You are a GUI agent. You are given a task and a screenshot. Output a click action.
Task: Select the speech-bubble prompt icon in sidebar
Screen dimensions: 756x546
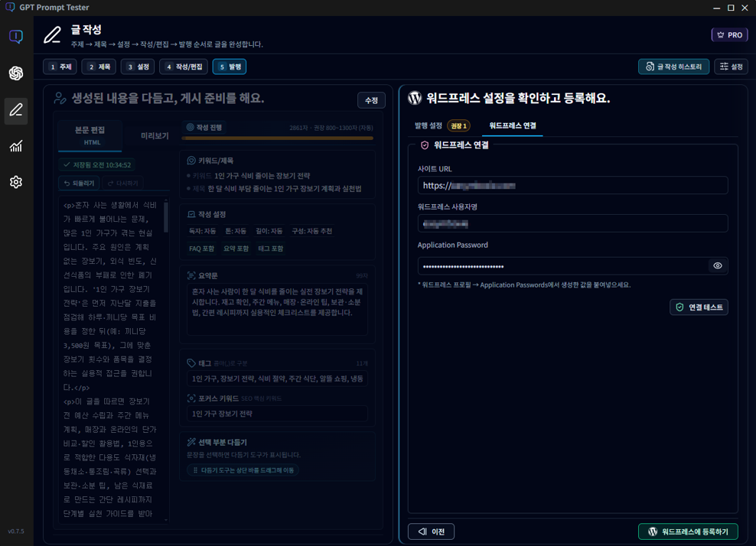pyautogui.click(x=15, y=36)
